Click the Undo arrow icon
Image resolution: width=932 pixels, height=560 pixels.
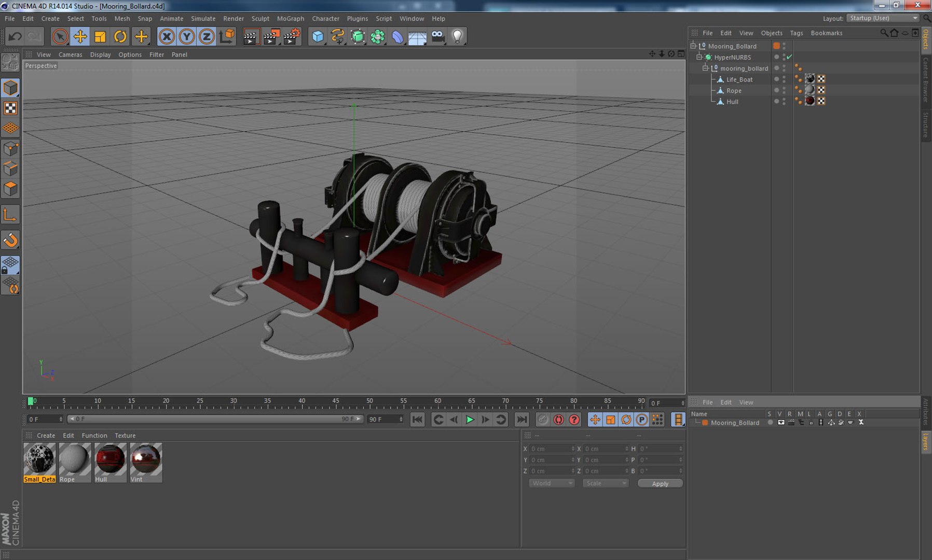point(15,37)
